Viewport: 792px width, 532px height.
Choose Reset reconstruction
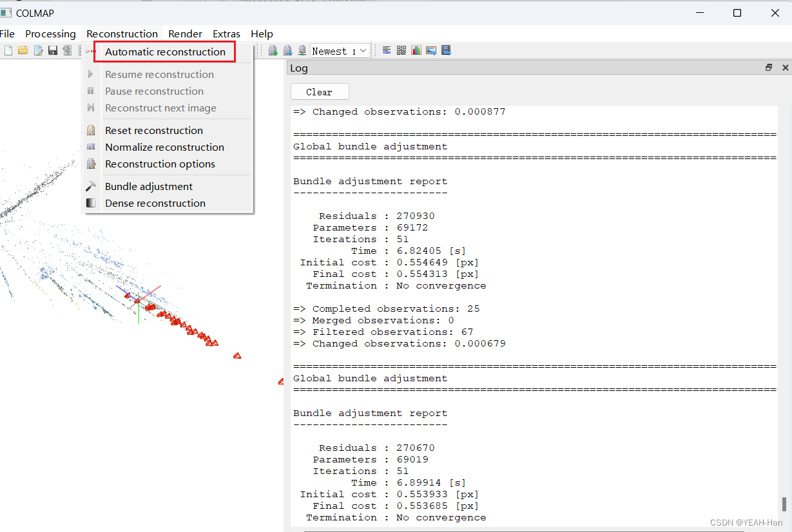tap(168, 130)
